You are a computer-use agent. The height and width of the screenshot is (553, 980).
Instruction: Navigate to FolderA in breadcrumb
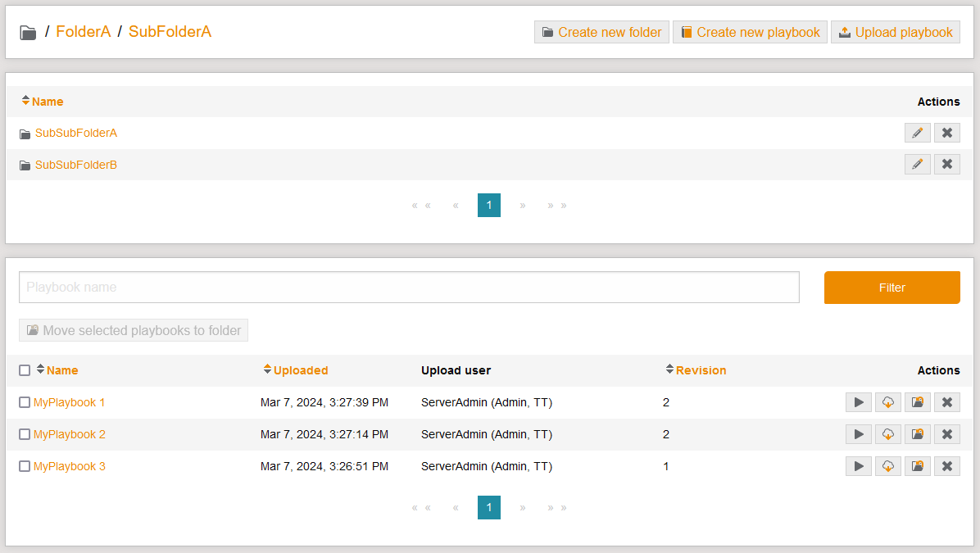[x=83, y=32]
